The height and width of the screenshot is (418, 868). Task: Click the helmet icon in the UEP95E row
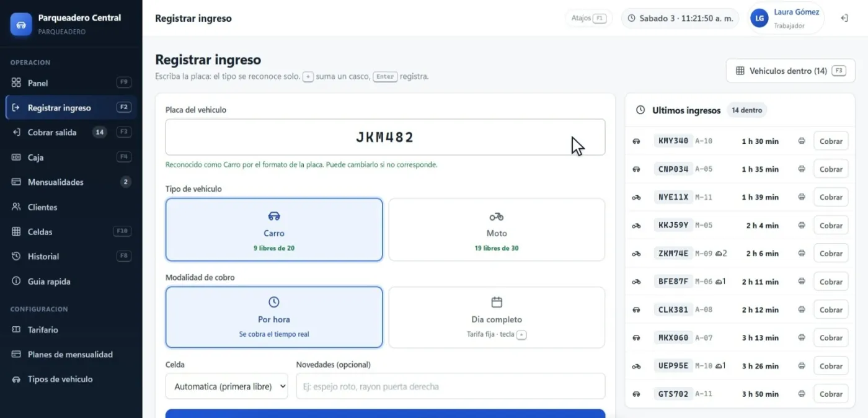point(718,366)
